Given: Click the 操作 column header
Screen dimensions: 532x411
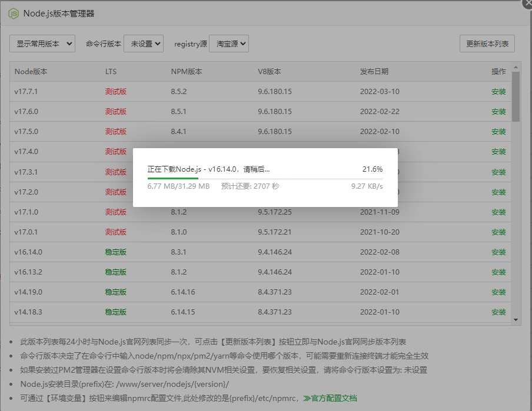Looking at the screenshot, I should 499,72.
